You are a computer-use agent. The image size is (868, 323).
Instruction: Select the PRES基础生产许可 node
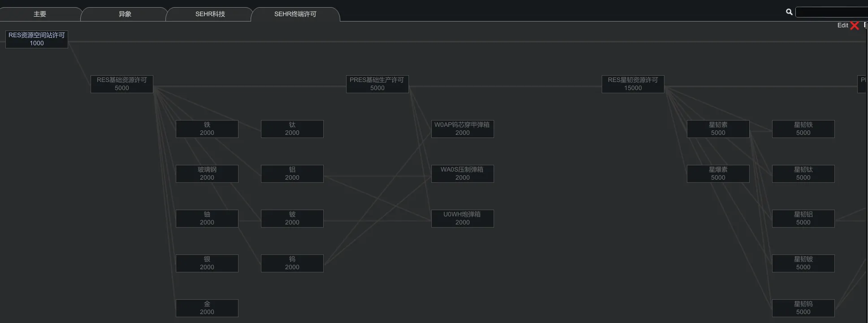pos(378,84)
